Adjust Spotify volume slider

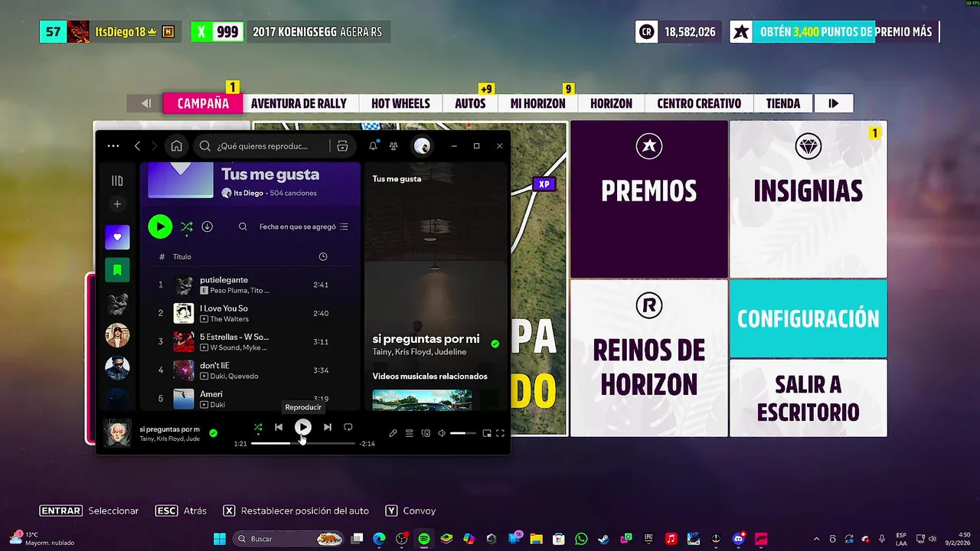463,433
